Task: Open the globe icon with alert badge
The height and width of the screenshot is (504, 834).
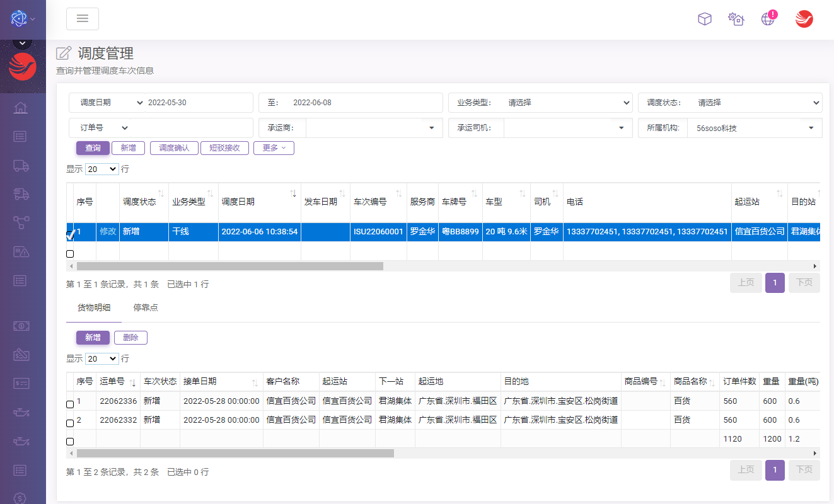Action: pyautogui.click(x=768, y=19)
